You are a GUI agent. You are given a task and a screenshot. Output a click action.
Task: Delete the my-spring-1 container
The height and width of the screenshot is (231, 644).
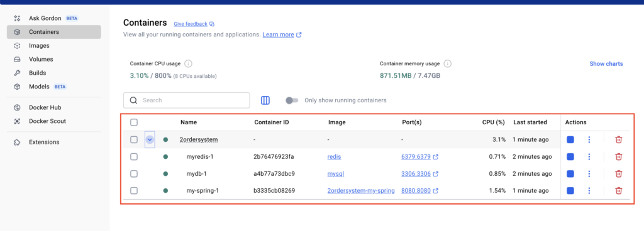coord(619,190)
